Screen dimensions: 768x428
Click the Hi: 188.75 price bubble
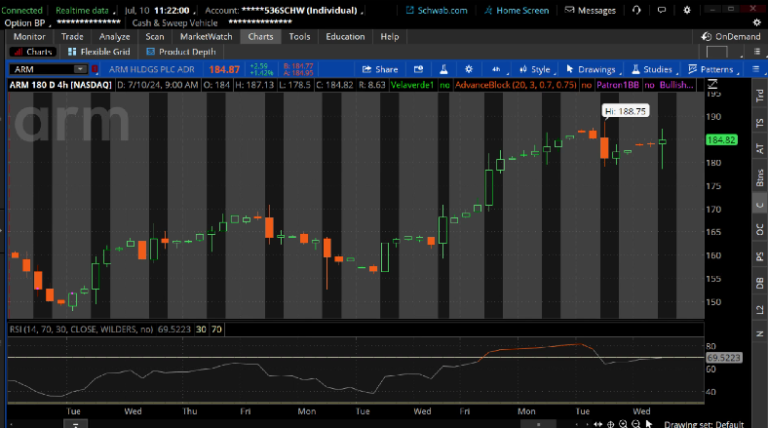tap(625, 111)
